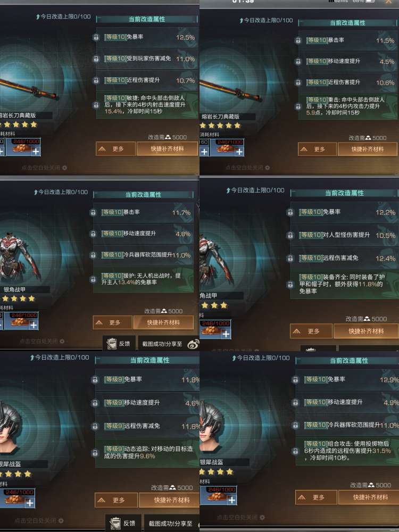Image resolution: width=399 pixels, height=532 pixels.
Task: Toggle lock on the 装备齐全 skill row
Action: [290, 284]
